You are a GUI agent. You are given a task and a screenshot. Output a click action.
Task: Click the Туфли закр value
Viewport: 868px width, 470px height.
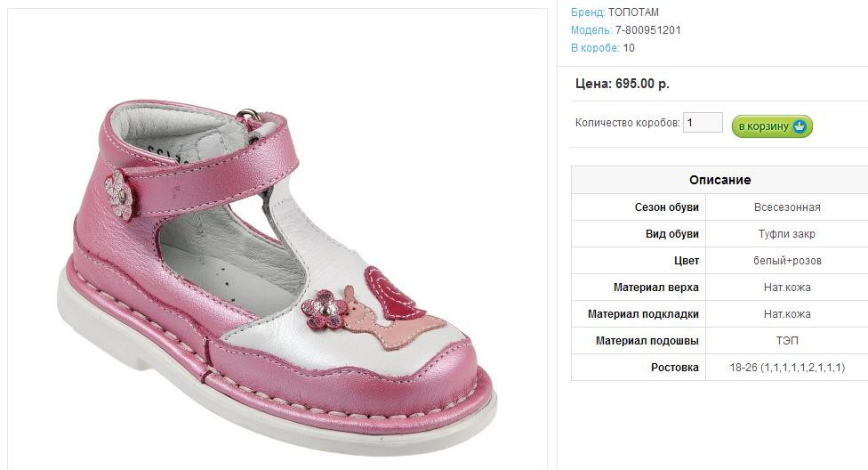[x=786, y=234]
